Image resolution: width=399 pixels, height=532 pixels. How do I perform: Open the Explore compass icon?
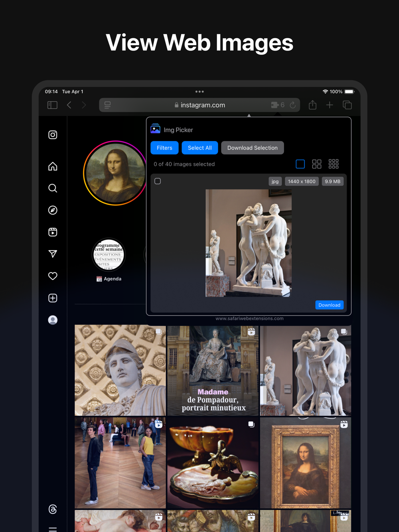pos(53,210)
